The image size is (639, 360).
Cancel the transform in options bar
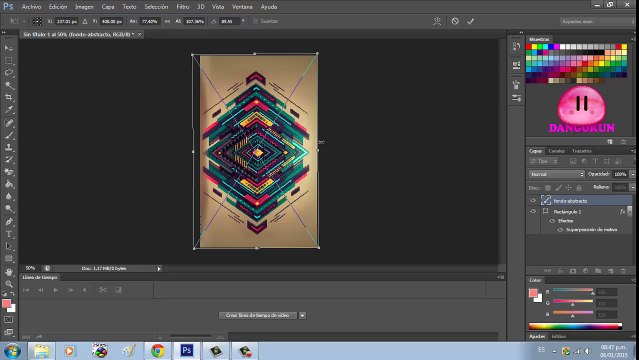(x=455, y=21)
